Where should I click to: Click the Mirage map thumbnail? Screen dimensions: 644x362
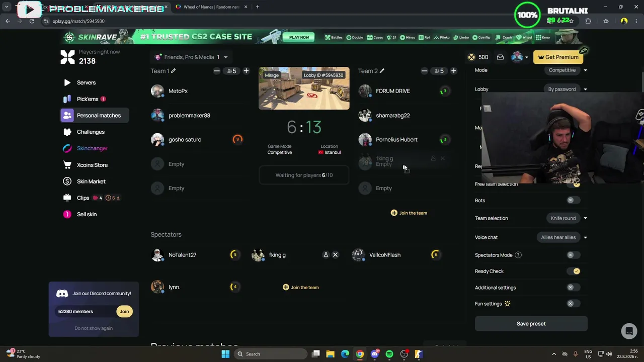304,88
